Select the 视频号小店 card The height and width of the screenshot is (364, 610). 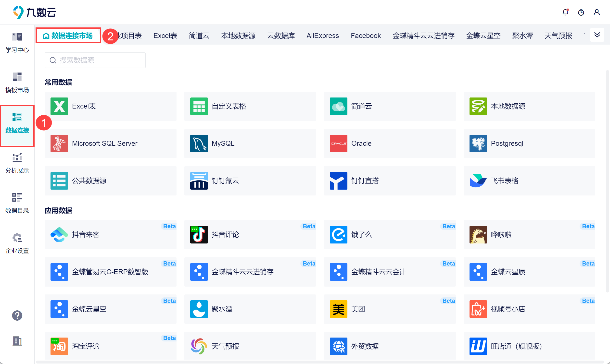[x=530, y=309]
